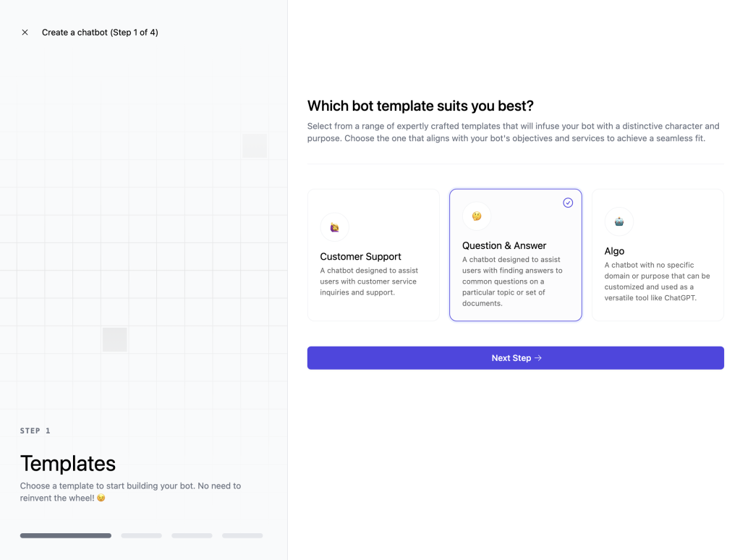Viewport: 740px width, 560px height.
Task: Select the Question & Answer template card
Action: tap(515, 255)
